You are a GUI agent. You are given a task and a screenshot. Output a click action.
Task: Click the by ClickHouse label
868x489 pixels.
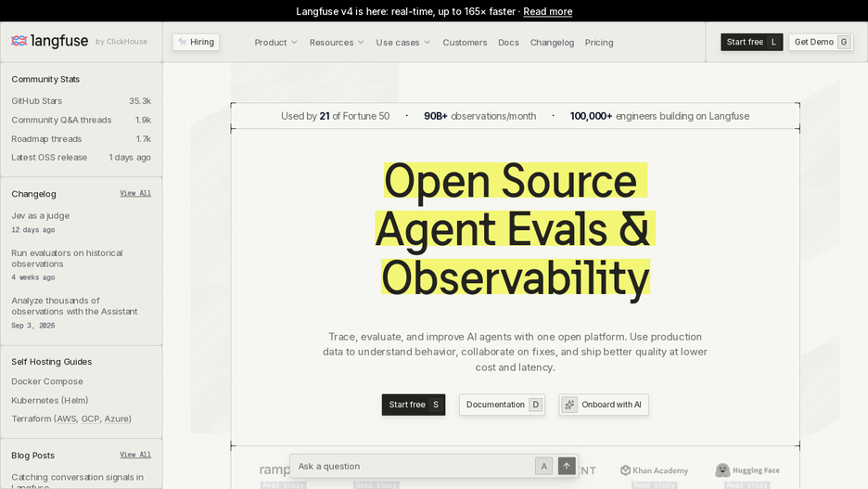[x=121, y=42]
